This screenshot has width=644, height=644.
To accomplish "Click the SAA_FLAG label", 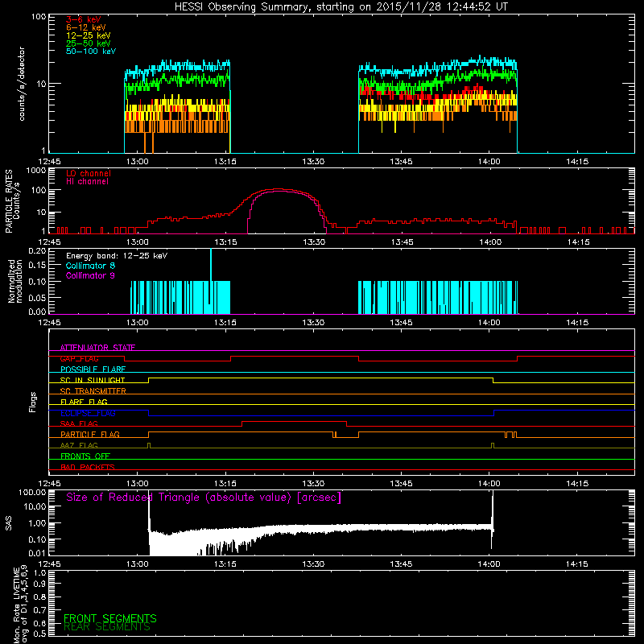I will pyautogui.click(x=79, y=423).
